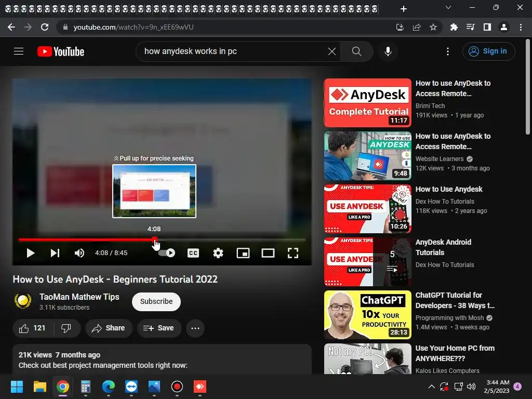Bookmark this page with the star

433,27
